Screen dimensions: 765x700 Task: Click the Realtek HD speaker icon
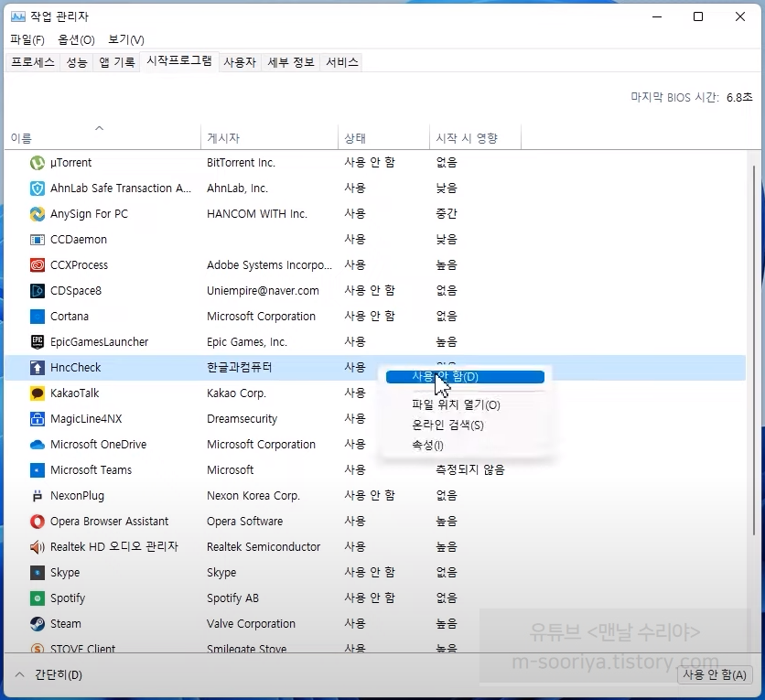click(38, 547)
